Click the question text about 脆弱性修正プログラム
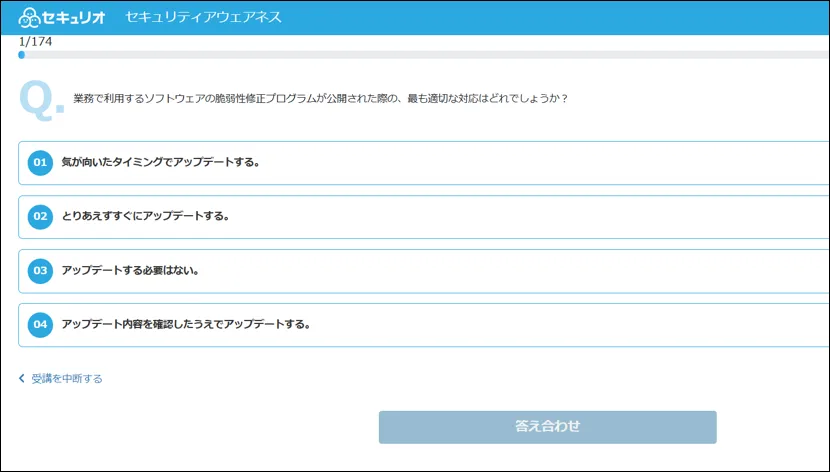Viewport: 830px width, 472px height. 320,98
